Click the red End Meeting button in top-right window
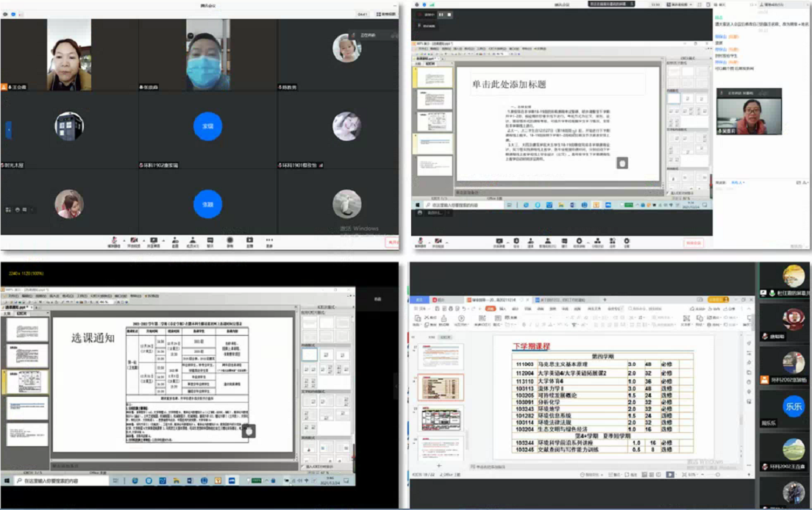Viewport: 812px width, 510px height. 693,243
